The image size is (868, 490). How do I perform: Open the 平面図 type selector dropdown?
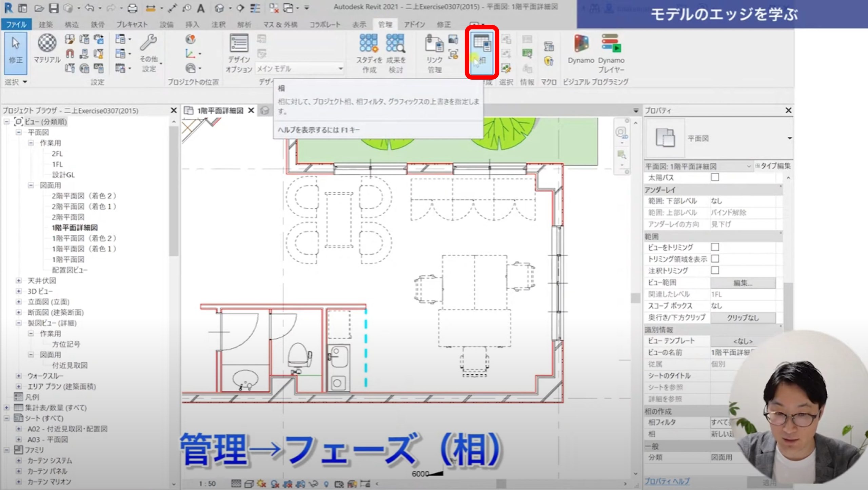(x=789, y=138)
